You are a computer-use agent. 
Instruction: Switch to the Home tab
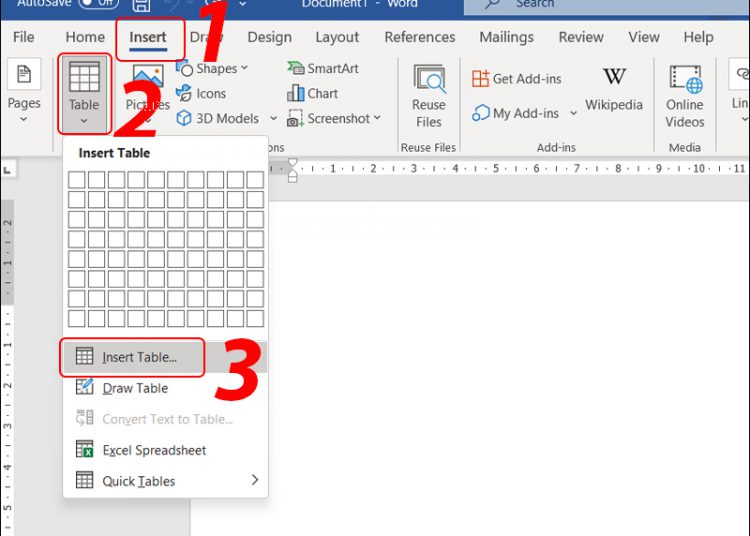point(85,37)
